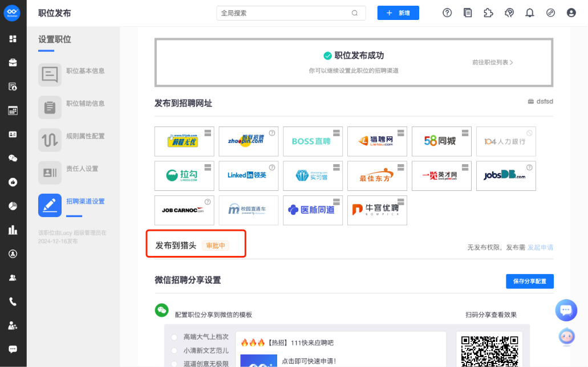Expand the menu on BOSS直聘 channel card
588x367 pixels.
tap(336, 133)
